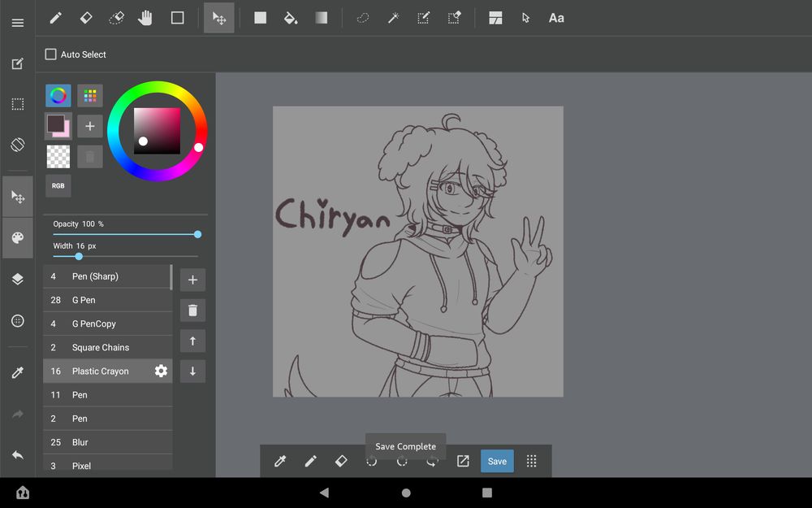This screenshot has height=508, width=812.
Task: Select the Hand pan tool
Action: pyautogui.click(x=145, y=18)
